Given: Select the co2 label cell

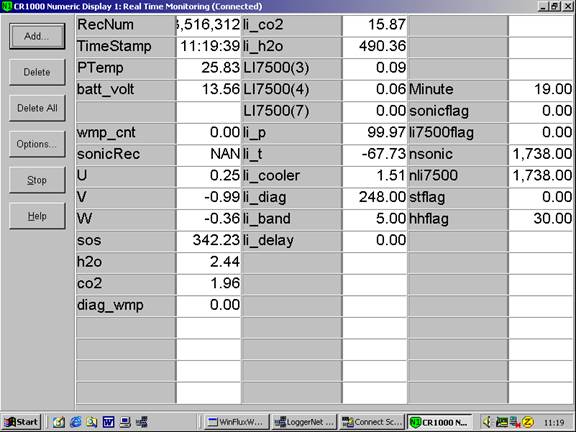Looking at the screenshot, I should click(126, 284).
